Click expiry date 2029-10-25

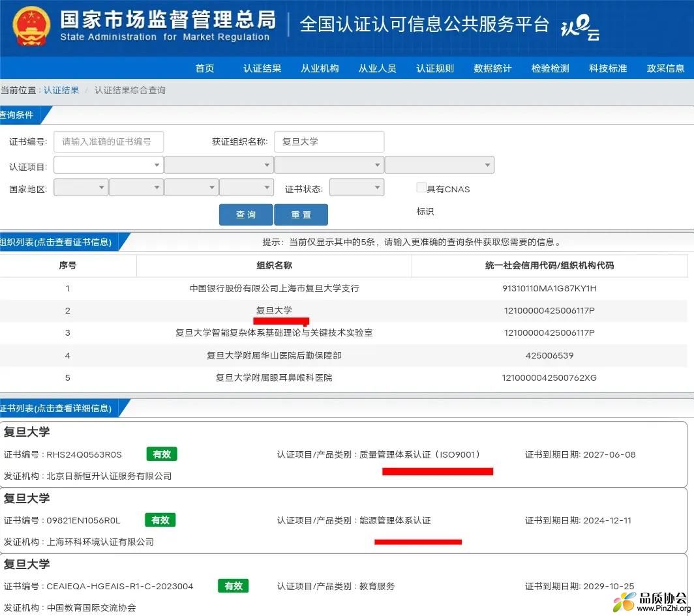(609, 587)
